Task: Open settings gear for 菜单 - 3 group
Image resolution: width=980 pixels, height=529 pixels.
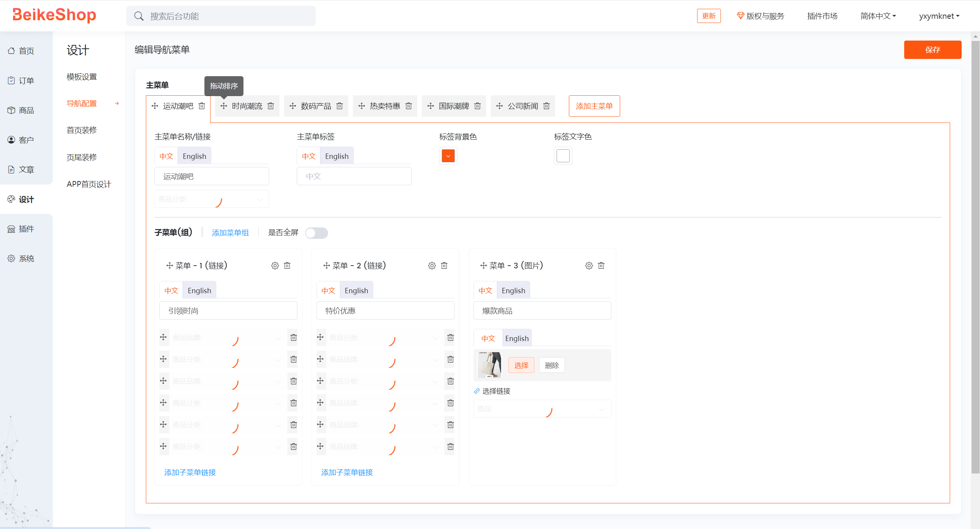Action: (x=589, y=266)
